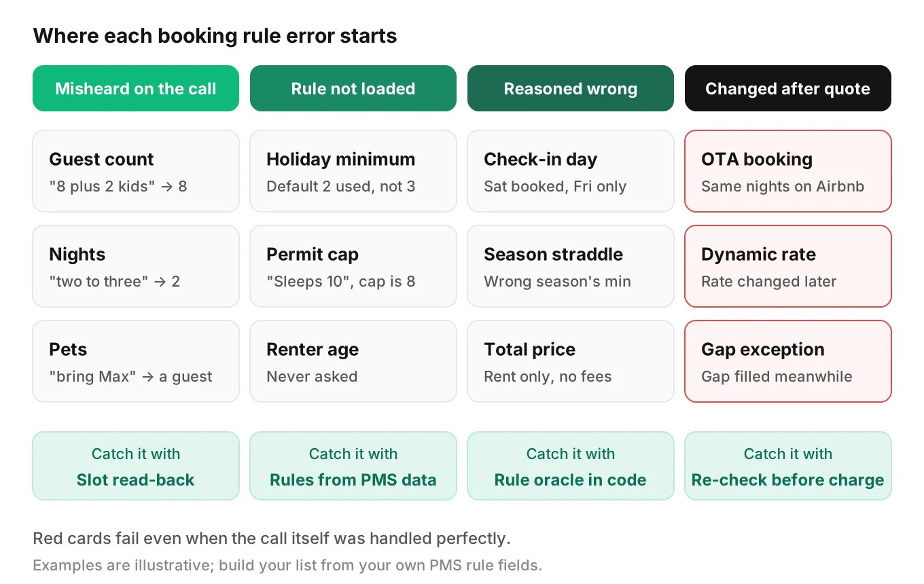
Task: Click the 'Changed after quote' header
Action: (x=788, y=88)
